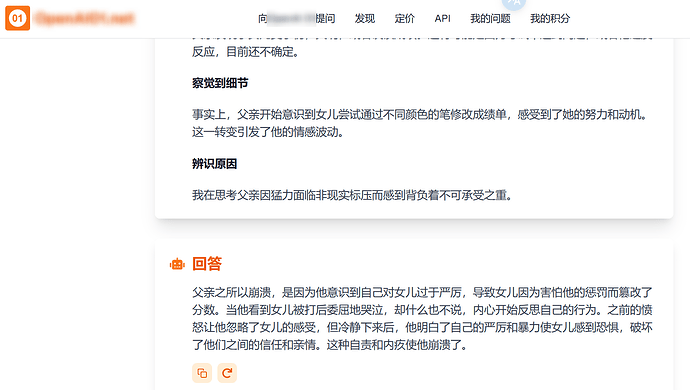Screen dimensions: 690x390
Task: Go to the 定价 pricing page
Action: pos(404,18)
